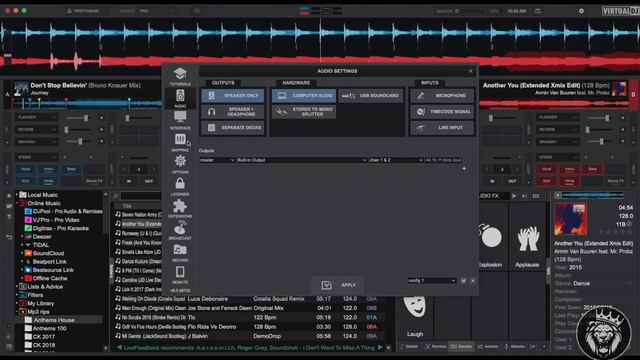Open right deck Flanger effect dropdown
This screenshot has width=640, height=360.
click(x=557, y=118)
